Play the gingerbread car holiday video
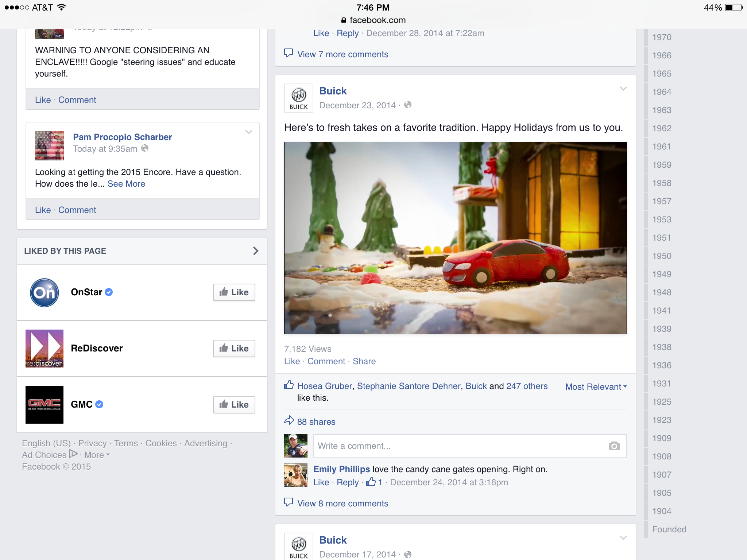747x560 pixels. click(455, 238)
